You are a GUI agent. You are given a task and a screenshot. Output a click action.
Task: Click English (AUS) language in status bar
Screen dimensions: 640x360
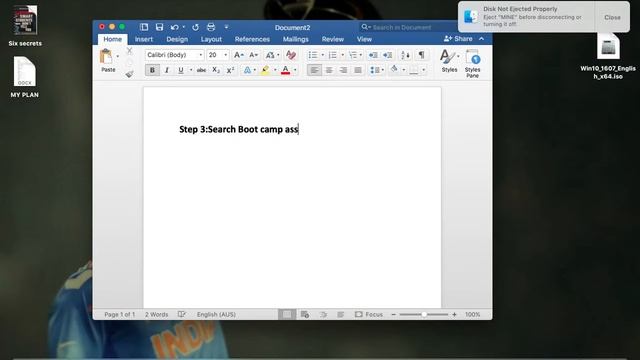click(x=216, y=314)
